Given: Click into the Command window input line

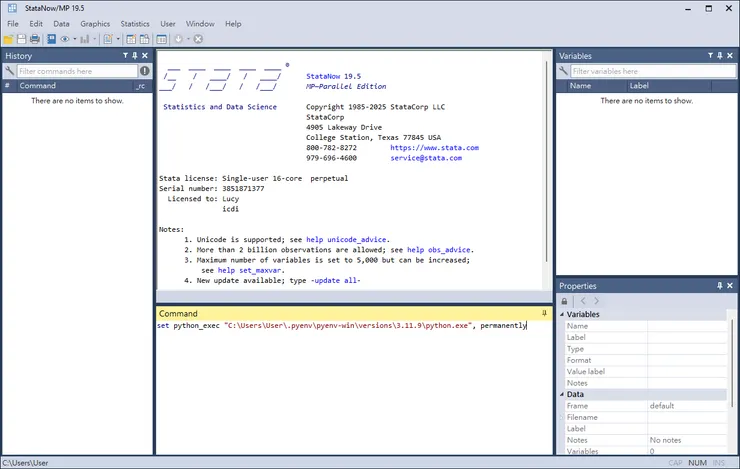Looking at the screenshot, I should point(354,326).
